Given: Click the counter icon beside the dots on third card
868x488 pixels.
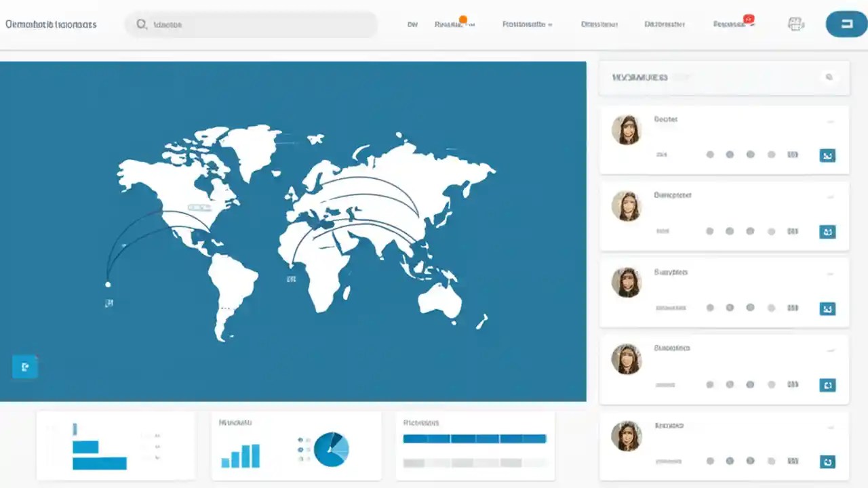Looking at the screenshot, I should [x=792, y=308].
